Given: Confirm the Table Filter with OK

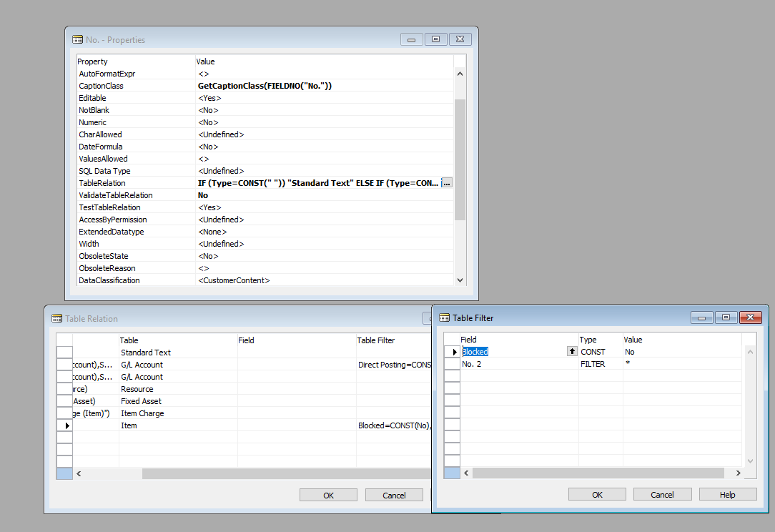Looking at the screenshot, I should (x=596, y=493).
